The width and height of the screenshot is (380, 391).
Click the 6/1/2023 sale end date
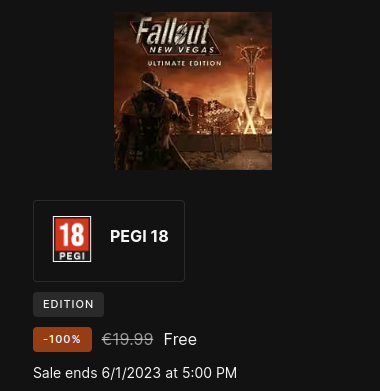(131, 373)
